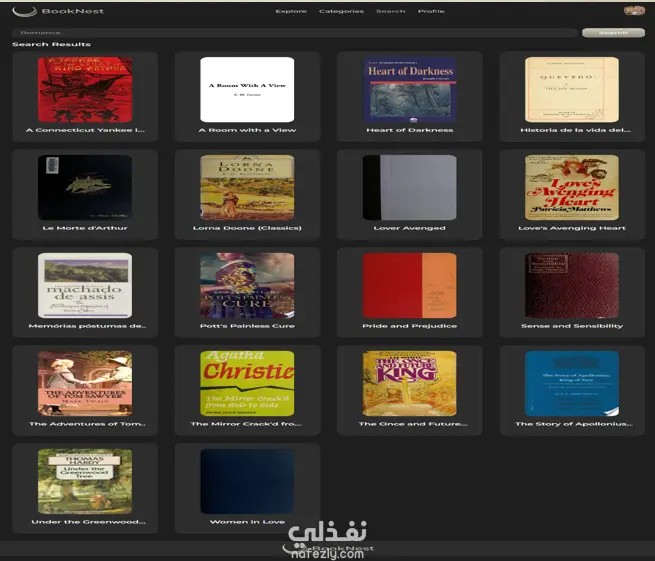The image size is (655, 561).
Task: Open Historia de la vida del cover
Action: tap(572, 90)
